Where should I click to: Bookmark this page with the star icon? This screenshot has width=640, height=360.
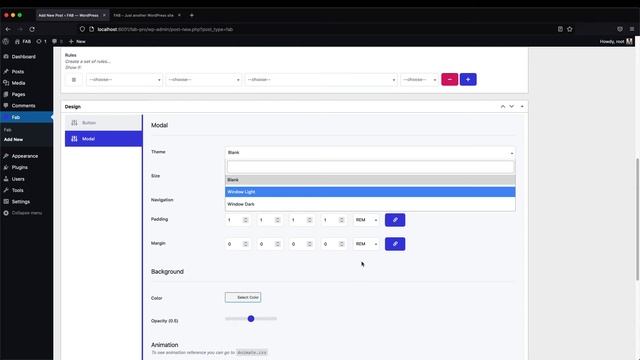pos(569,29)
